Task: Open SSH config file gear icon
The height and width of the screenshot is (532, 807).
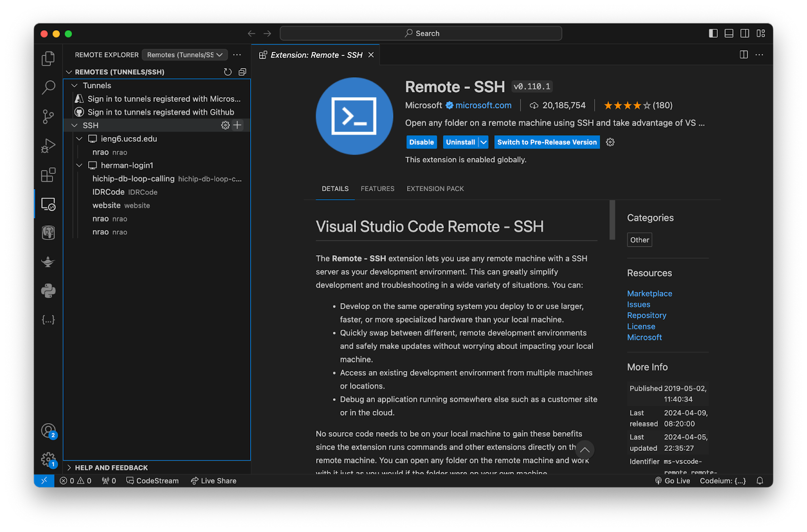Action: click(x=225, y=125)
